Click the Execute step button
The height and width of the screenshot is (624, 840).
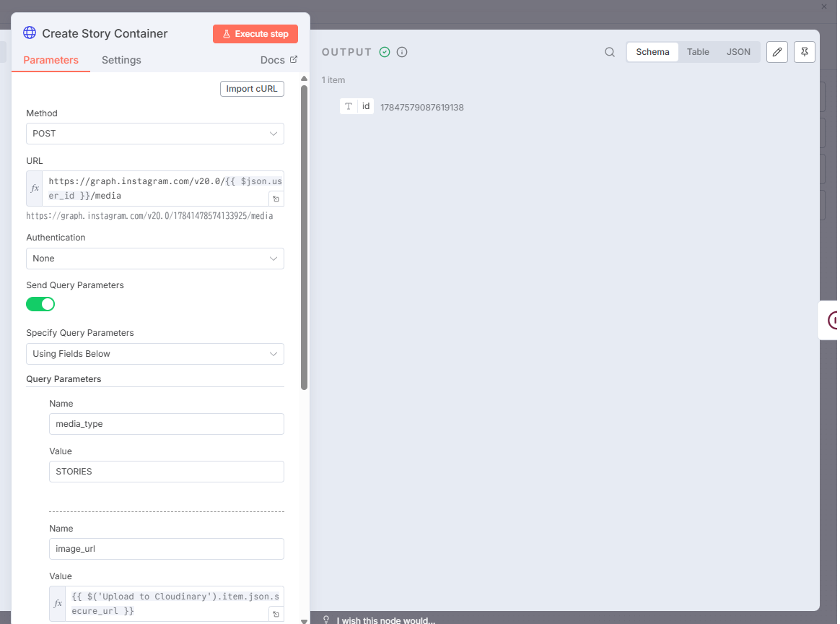255,34
